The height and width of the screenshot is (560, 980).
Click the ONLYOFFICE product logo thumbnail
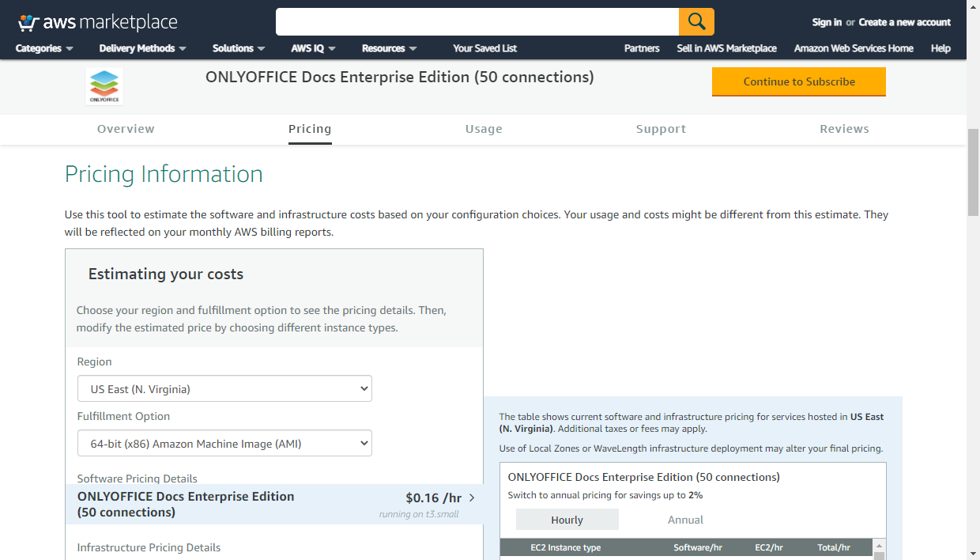coord(104,86)
